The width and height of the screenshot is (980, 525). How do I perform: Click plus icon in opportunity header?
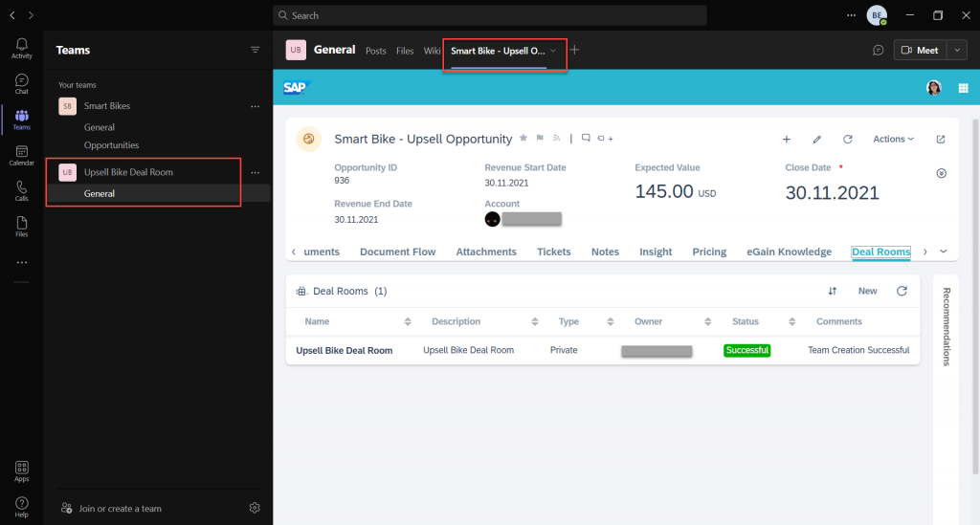[x=787, y=140]
